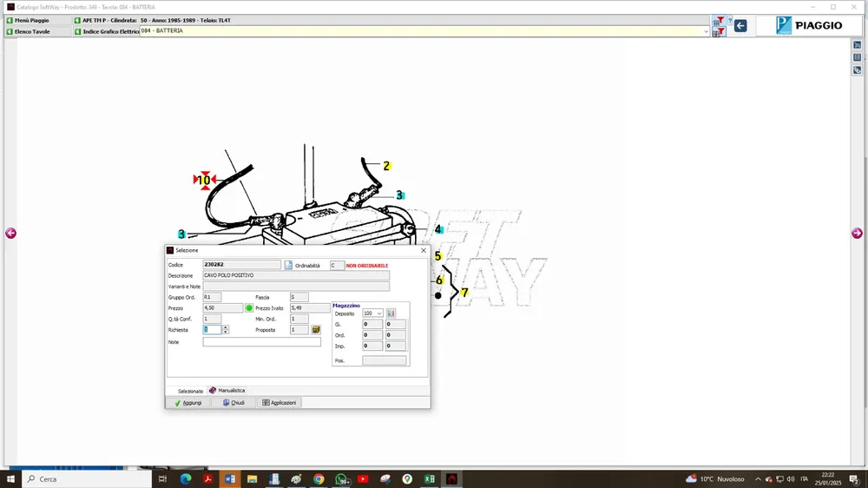The image size is (868, 488).
Task: Select part number 10 in diagram
Action: (x=204, y=180)
